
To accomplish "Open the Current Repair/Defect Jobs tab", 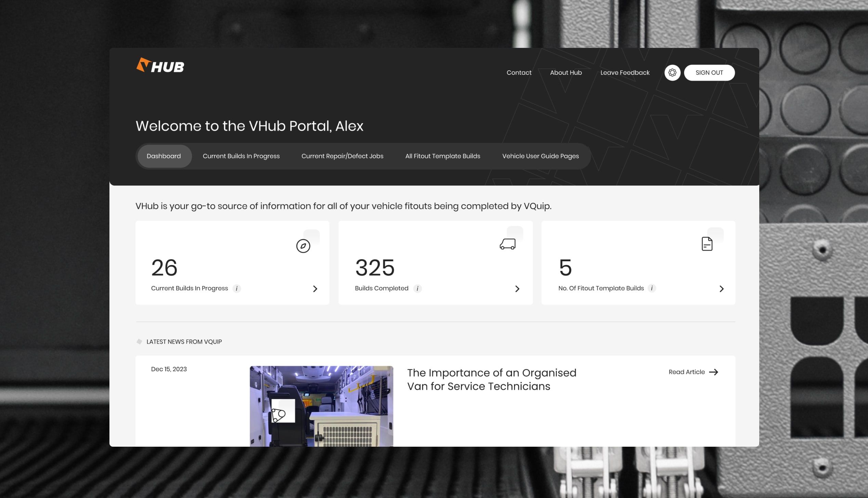I will click(342, 156).
